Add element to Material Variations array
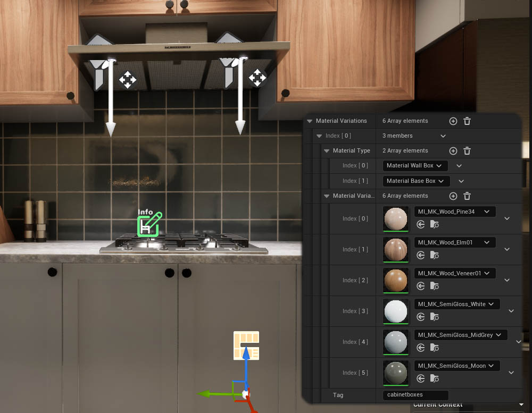The image size is (532, 413). [x=453, y=121]
